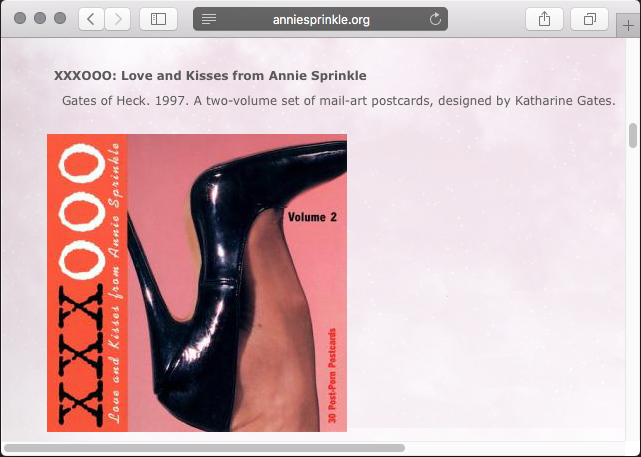Go forward to the next page
Screen dimensions: 641x457
118,19
